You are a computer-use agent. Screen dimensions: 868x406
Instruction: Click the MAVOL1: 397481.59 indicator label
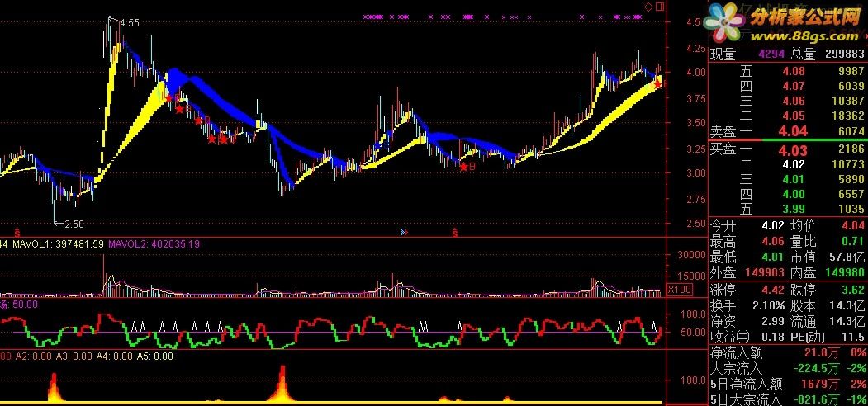click(x=58, y=243)
